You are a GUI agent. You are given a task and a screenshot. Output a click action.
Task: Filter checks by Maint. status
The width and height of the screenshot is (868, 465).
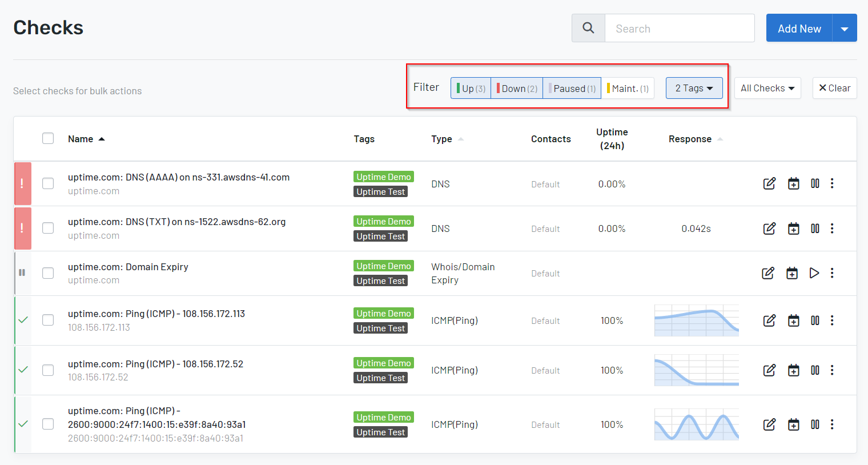[628, 88]
